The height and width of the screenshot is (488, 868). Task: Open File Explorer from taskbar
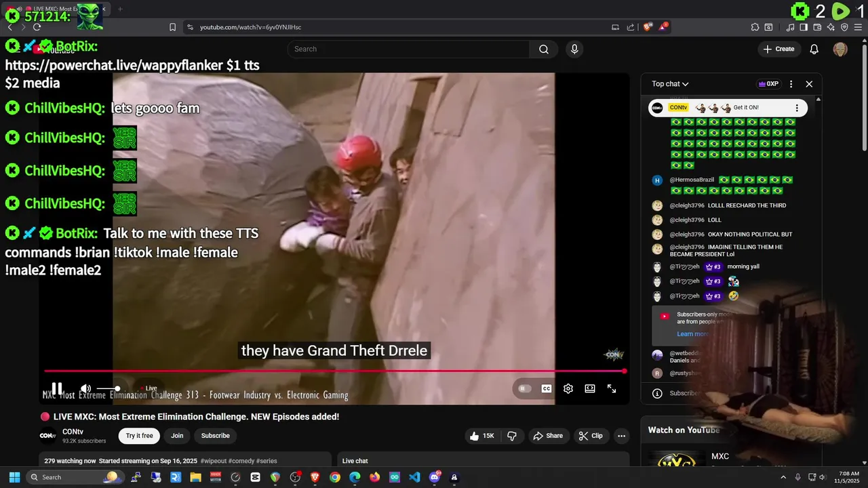(x=195, y=477)
